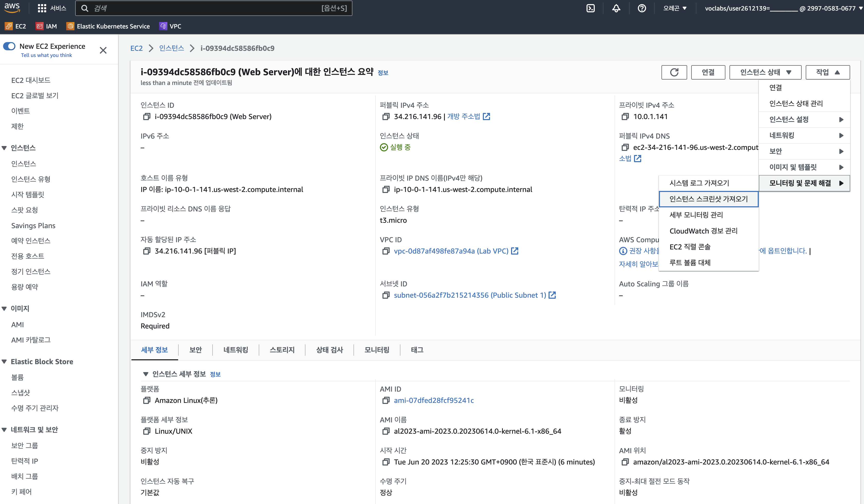This screenshot has height=504, width=864.
Task: Click the AWS console search field
Action: point(206,8)
